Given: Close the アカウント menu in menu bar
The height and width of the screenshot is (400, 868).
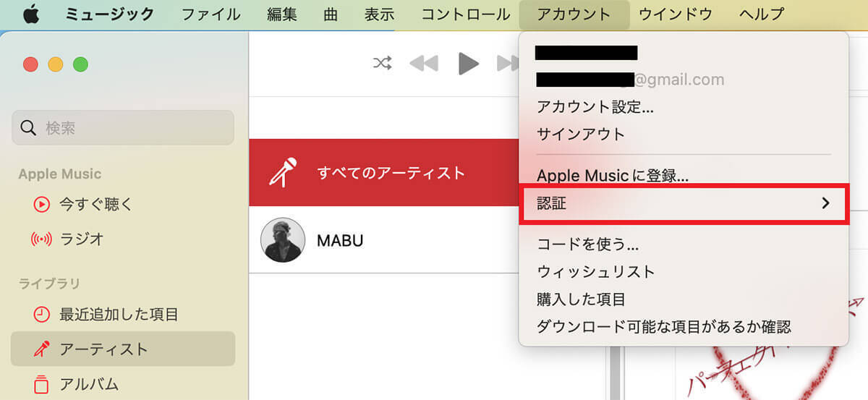Looking at the screenshot, I should coord(574,14).
